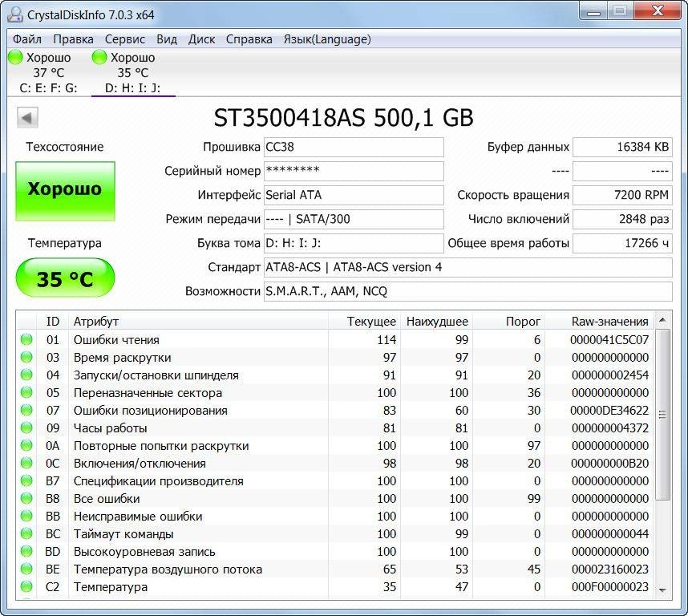Click the ID column header
Image resolution: width=688 pixels, height=616 pixels.
(x=52, y=321)
